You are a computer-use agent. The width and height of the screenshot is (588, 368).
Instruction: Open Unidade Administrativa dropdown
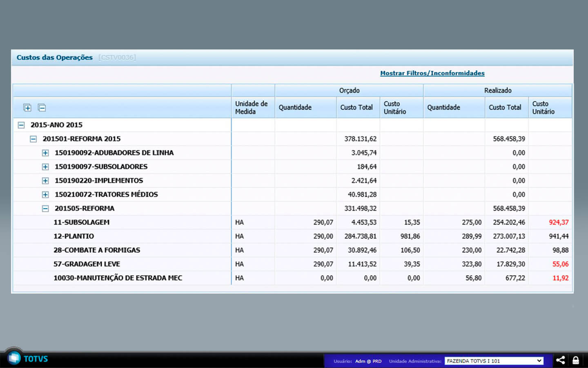pos(494,361)
